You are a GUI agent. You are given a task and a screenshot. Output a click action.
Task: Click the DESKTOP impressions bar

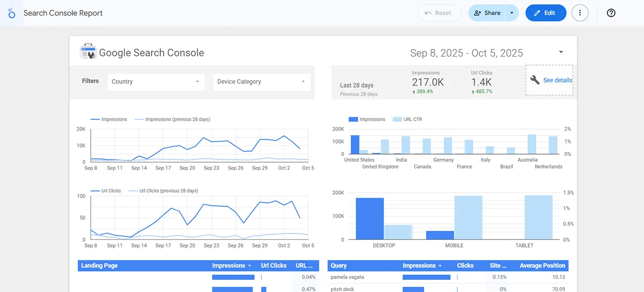pyautogui.click(x=369, y=219)
